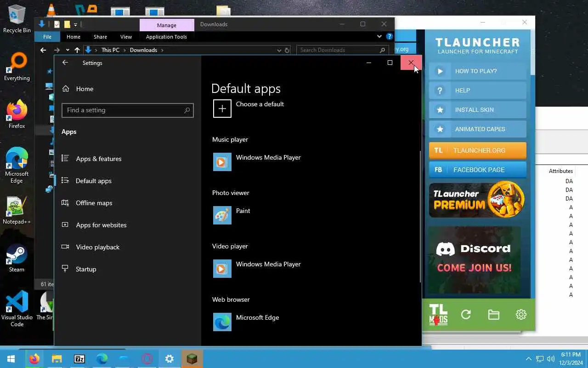Click the Find a setting search box

(128, 110)
